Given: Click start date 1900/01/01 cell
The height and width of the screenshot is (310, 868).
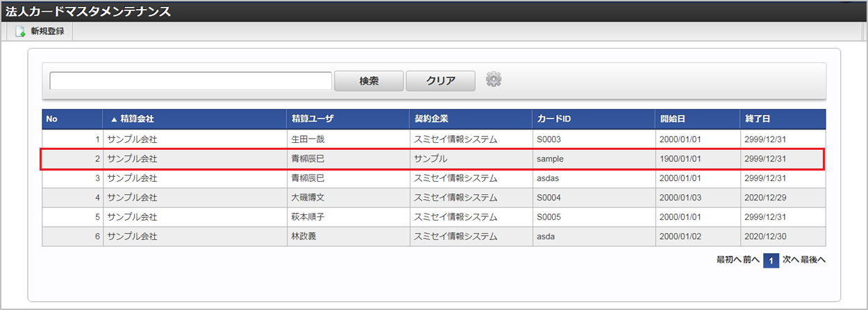Looking at the screenshot, I should [x=698, y=159].
